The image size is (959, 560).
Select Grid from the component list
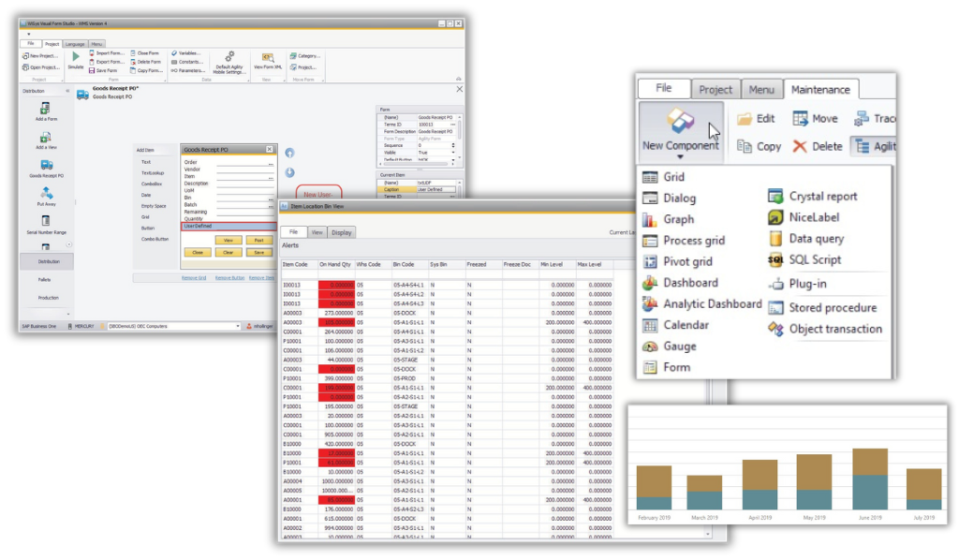pyautogui.click(x=674, y=177)
